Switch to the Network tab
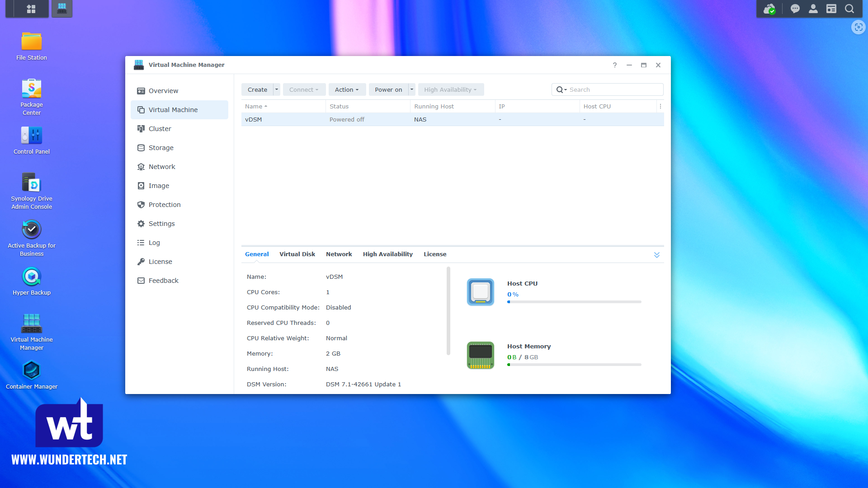This screenshot has height=488, width=868. tap(339, 254)
